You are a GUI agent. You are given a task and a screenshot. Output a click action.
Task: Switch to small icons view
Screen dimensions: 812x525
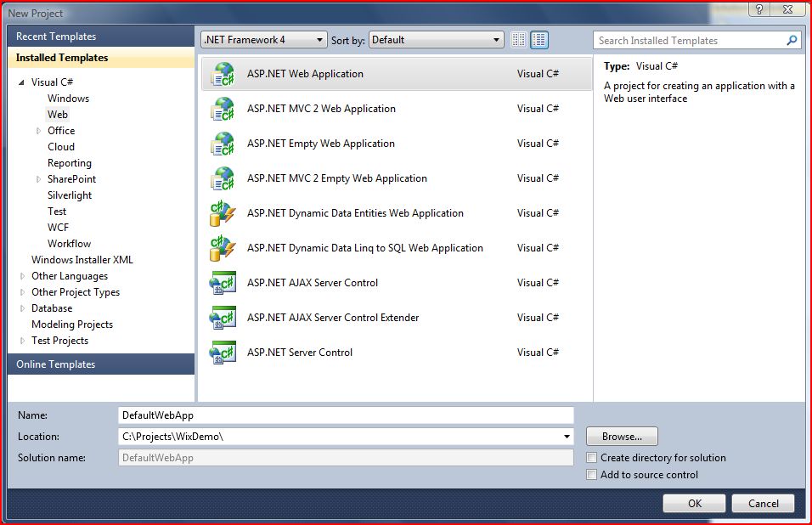tap(518, 40)
